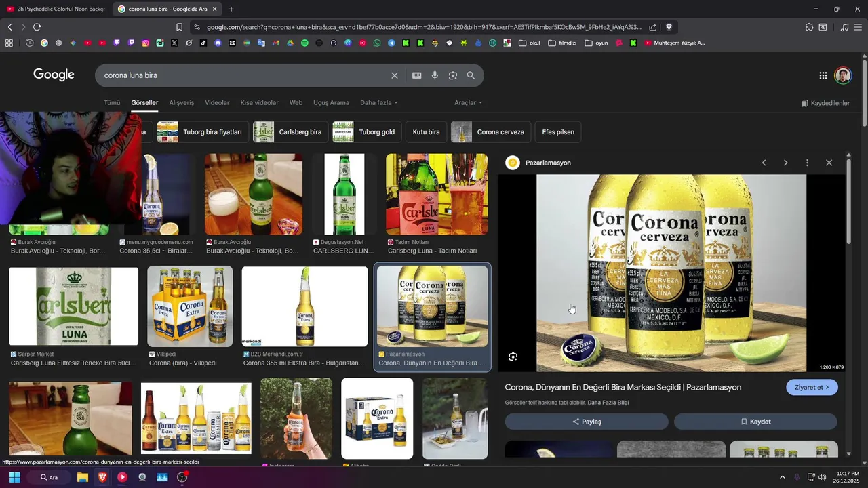The width and height of the screenshot is (868, 488).
Task: Click the Ziyaret et button
Action: click(812, 387)
